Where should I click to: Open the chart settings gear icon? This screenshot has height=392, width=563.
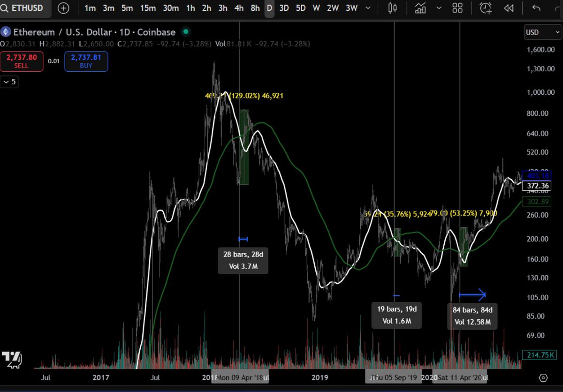point(543,377)
